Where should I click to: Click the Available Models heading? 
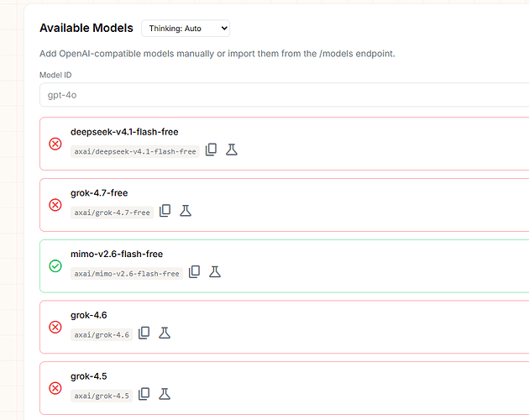86,28
